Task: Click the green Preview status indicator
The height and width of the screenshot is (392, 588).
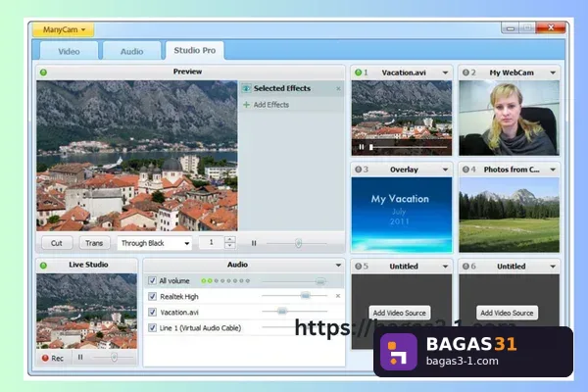Action: tap(43, 72)
